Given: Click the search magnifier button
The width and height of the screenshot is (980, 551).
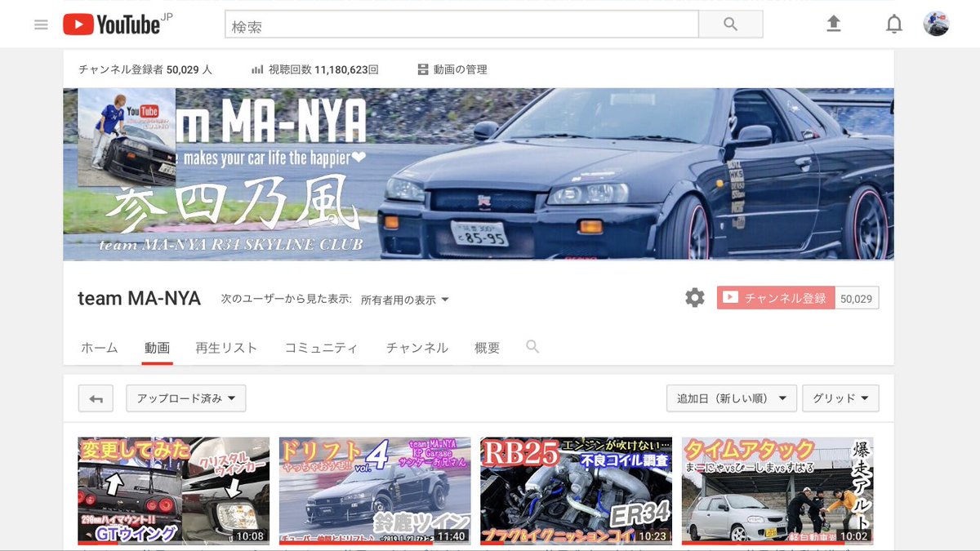Looking at the screenshot, I should [731, 24].
